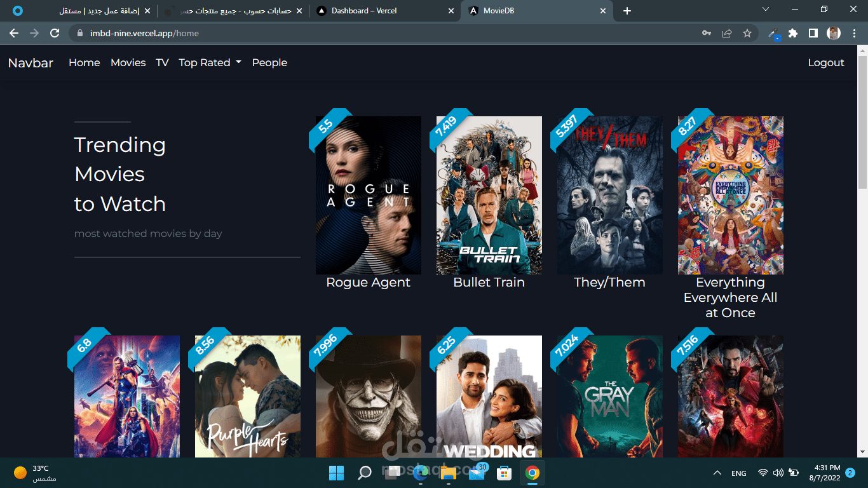Click the Bullet Train movie poster
The height and width of the screenshot is (488, 868).
tap(489, 194)
